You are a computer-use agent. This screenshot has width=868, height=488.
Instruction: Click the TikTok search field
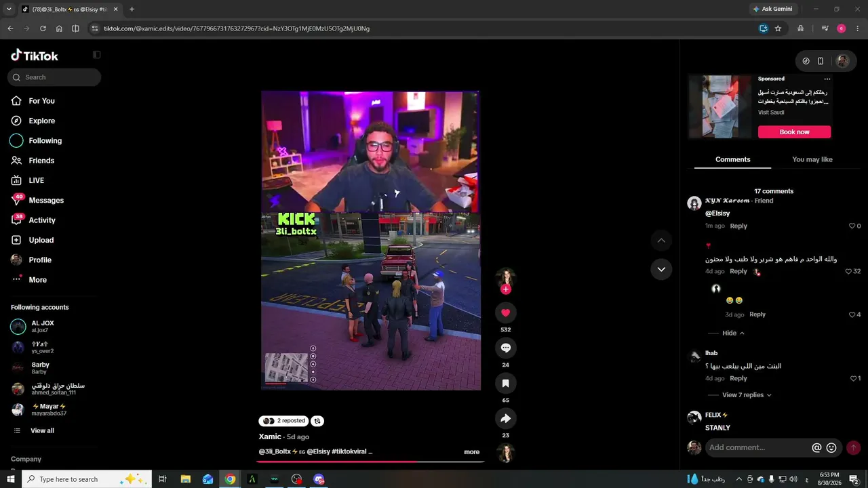coord(54,77)
